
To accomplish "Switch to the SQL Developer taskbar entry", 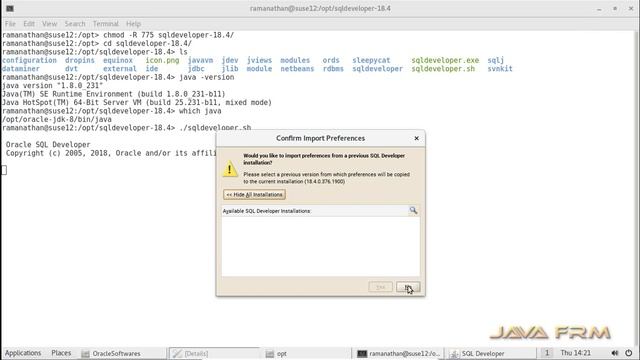I will (491, 353).
